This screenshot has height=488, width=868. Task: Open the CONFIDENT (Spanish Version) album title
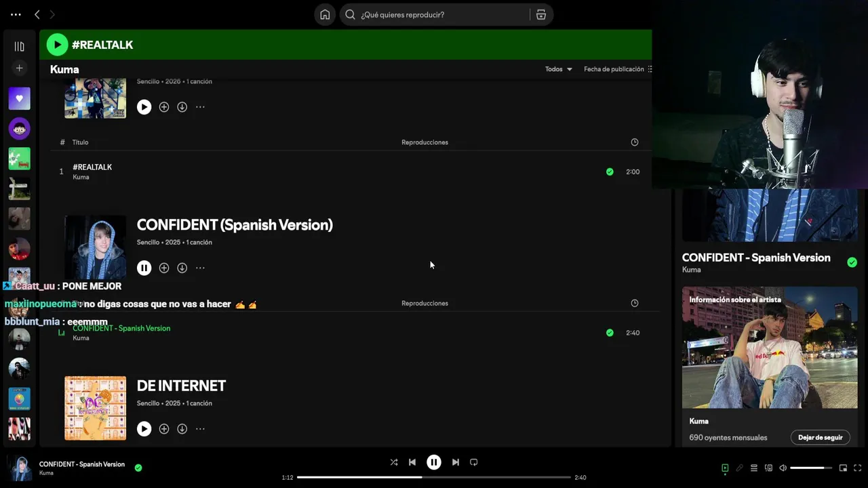coord(235,225)
